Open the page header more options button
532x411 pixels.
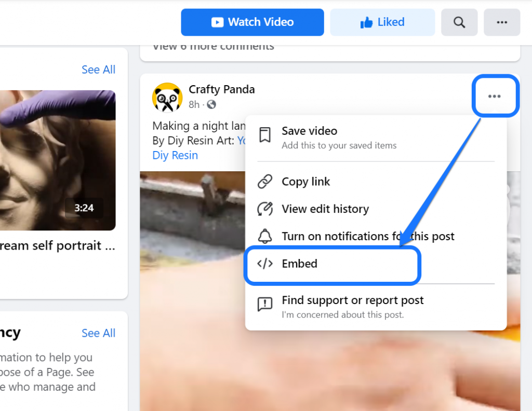click(x=502, y=22)
